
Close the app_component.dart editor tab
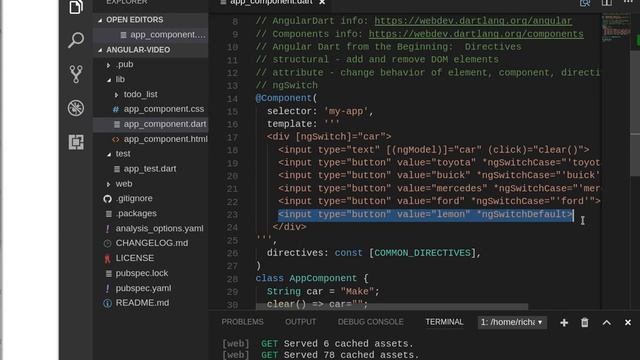tap(322, 2)
